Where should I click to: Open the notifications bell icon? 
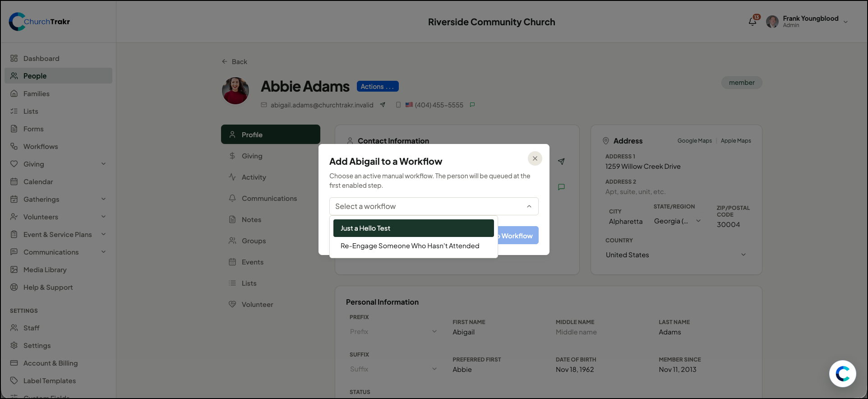click(x=752, y=21)
